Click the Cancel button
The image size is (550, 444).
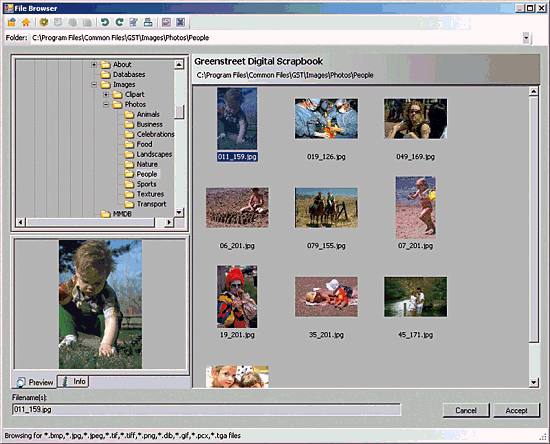(466, 410)
